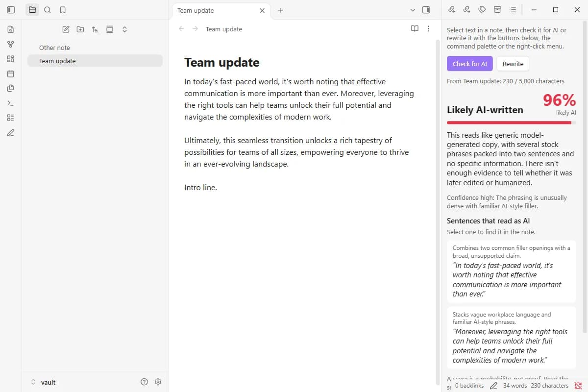Switch the note to reading view
Viewport: 588px width, 392px height.
(x=415, y=29)
